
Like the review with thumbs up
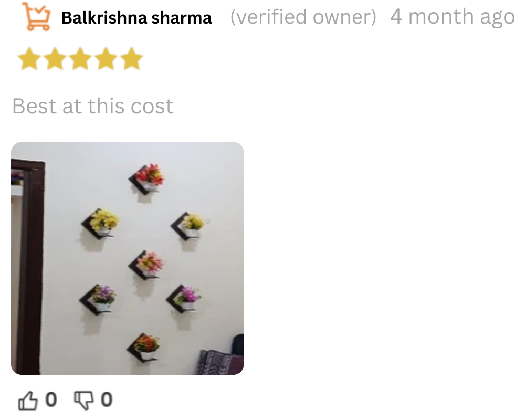(x=27, y=400)
